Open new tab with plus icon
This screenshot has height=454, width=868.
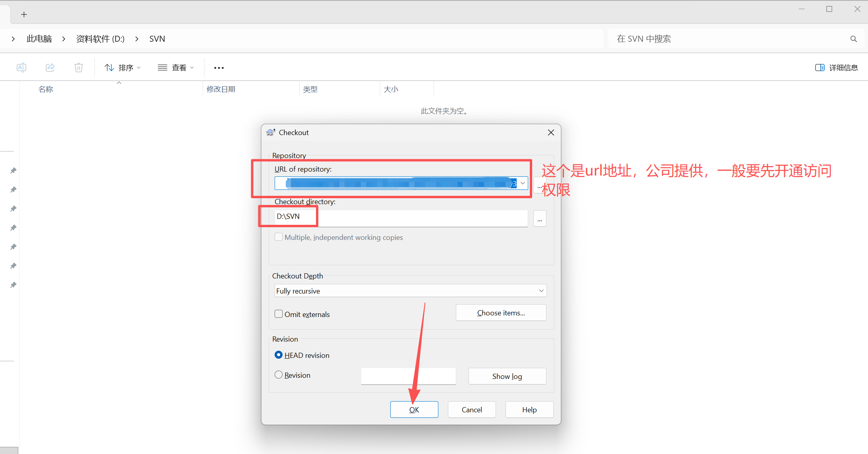point(24,15)
